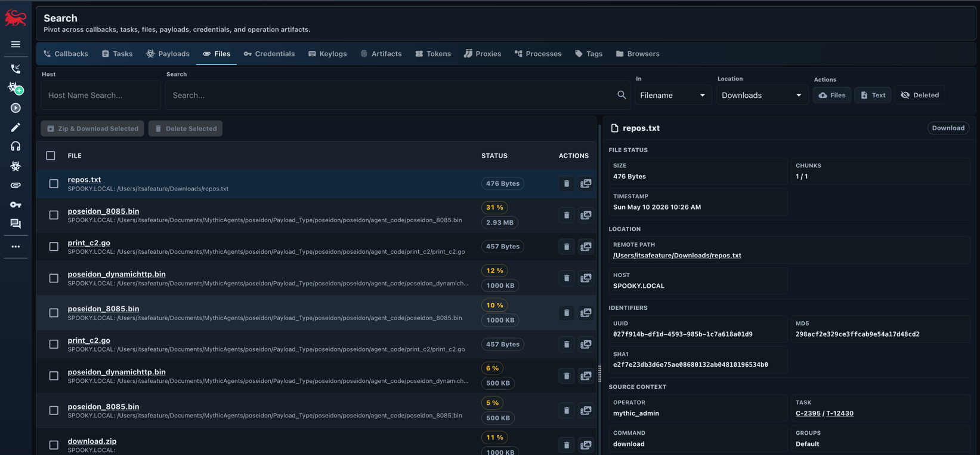Switch to the Credentials tab
Screen dimensions: 980x455
pos(269,54)
